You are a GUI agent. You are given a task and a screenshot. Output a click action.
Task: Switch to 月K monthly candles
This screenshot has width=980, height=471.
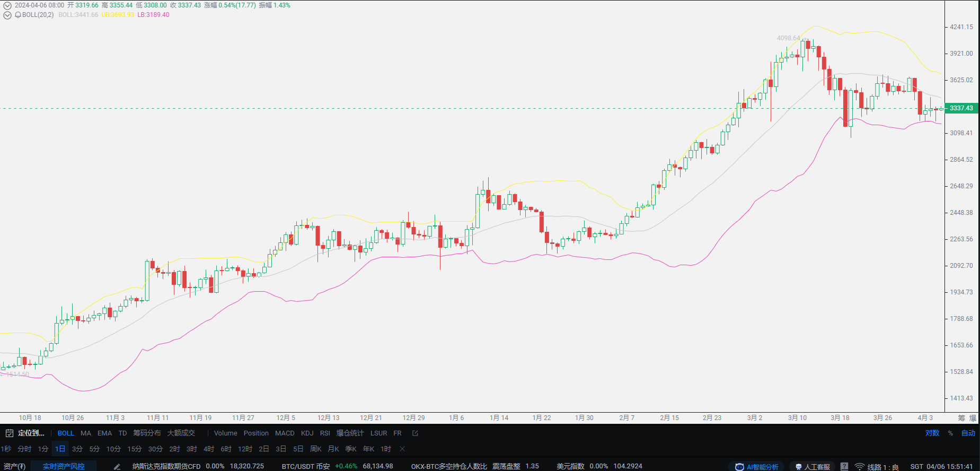point(333,449)
